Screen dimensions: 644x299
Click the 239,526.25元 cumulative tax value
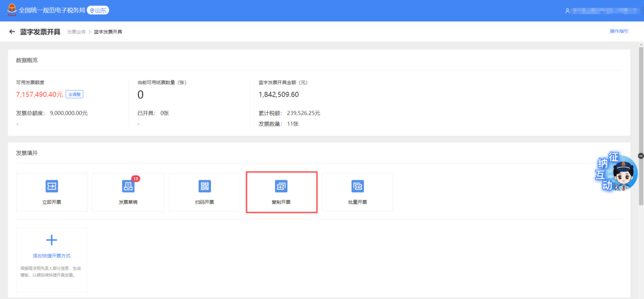pyautogui.click(x=303, y=113)
